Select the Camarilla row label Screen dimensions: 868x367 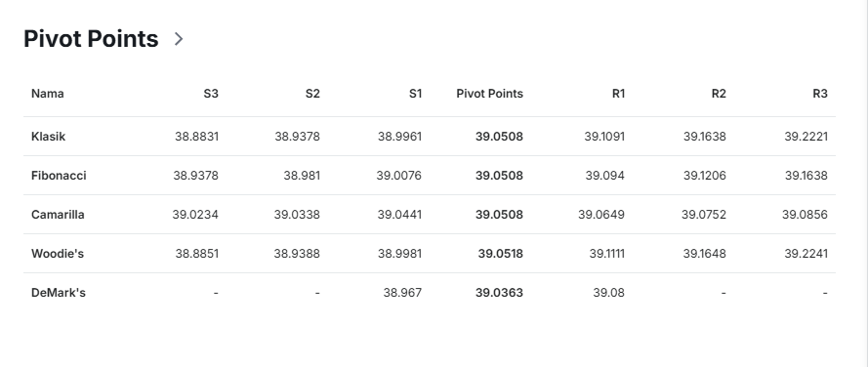(x=58, y=214)
